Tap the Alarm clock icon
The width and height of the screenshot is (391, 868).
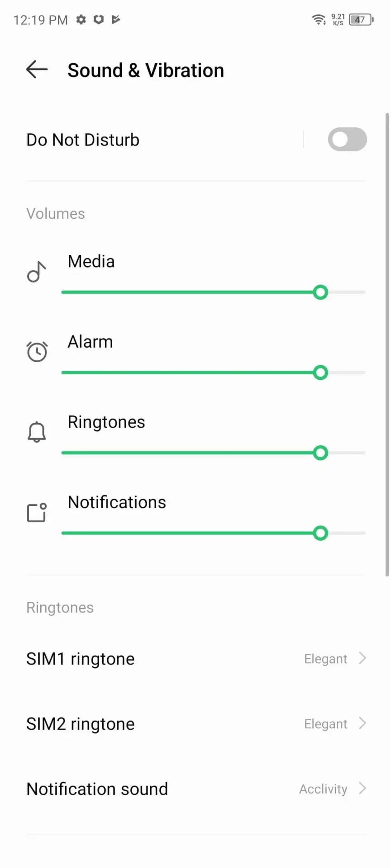point(37,352)
